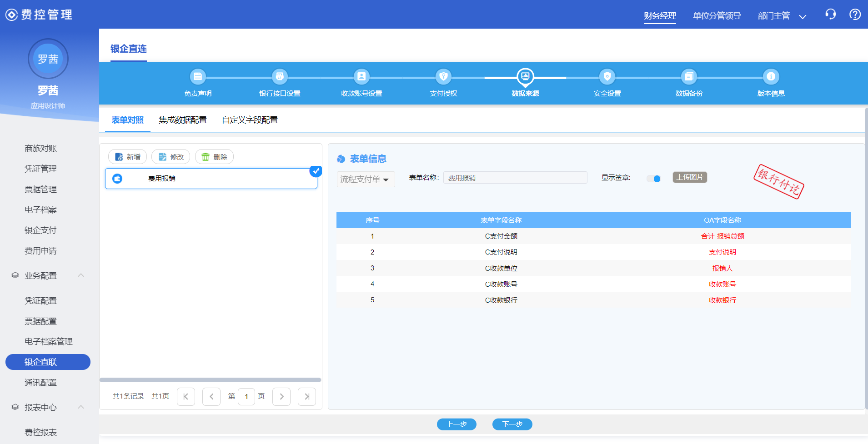
Task: Go to the next page of records
Action: click(x=281, y=396)
